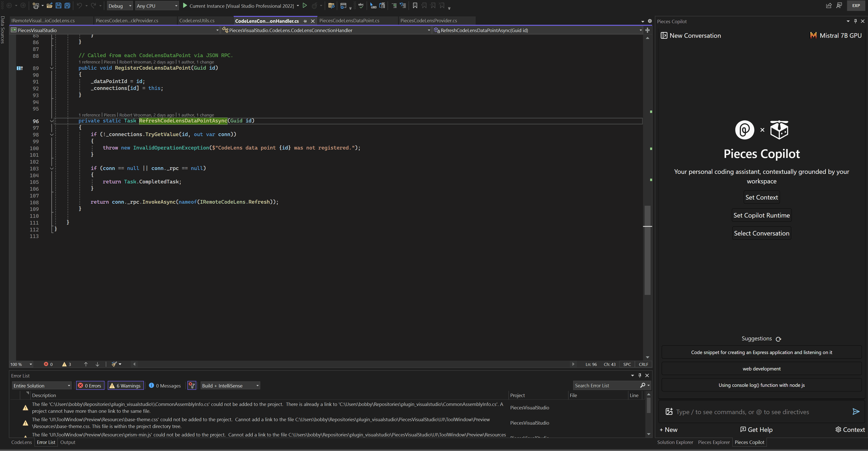Screen dimensions: 868x451
Task: Click the Set Copilot Runtime button
Action: (761, 215)
